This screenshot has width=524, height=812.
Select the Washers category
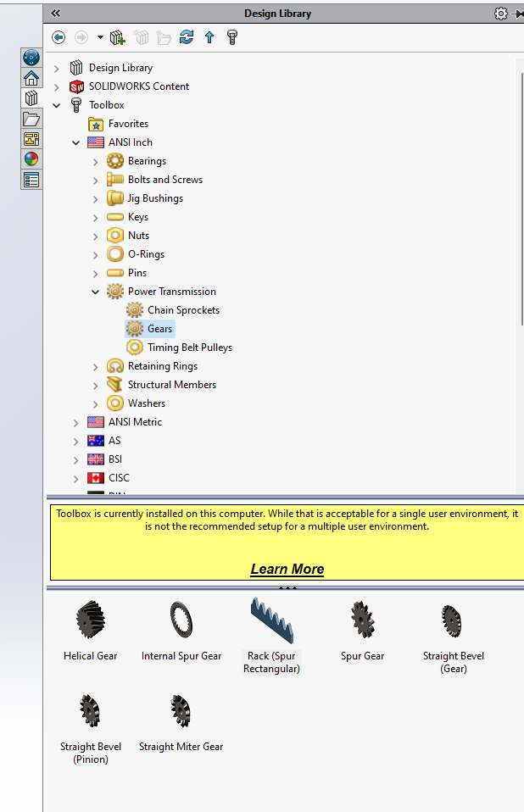click(147, 403)
